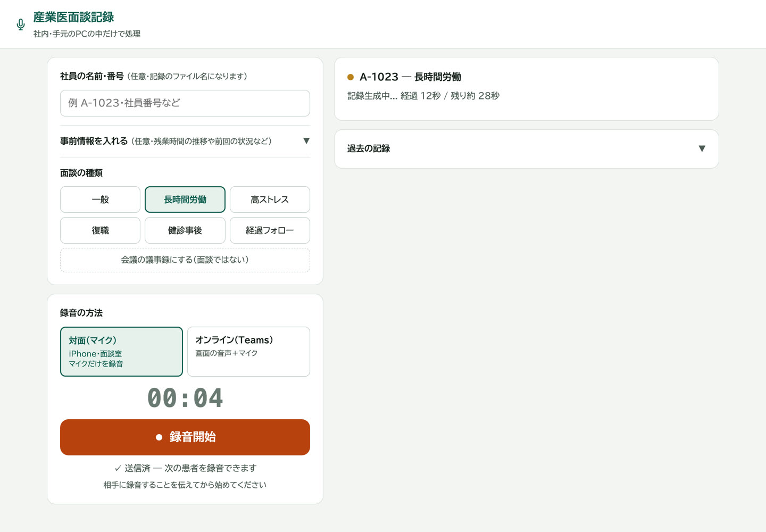This screenshot has width=766, height=532.
Task: Switch recording method to オンライン(Teams)
Action: click(x=248, y=352)
